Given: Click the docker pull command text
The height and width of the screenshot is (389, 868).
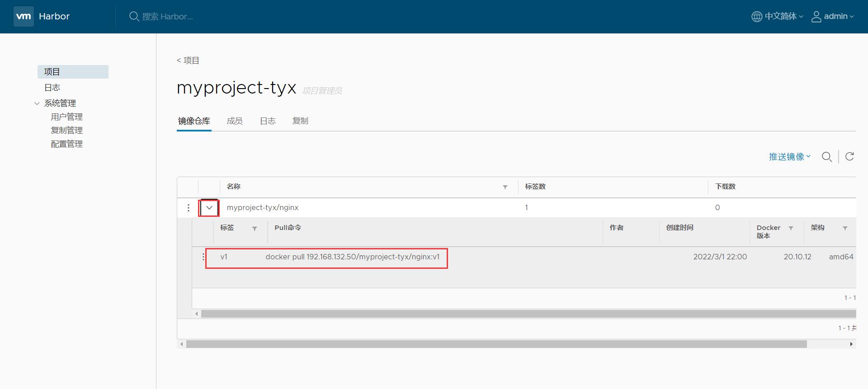Looking at the screenshot, I should click(353, 257).
